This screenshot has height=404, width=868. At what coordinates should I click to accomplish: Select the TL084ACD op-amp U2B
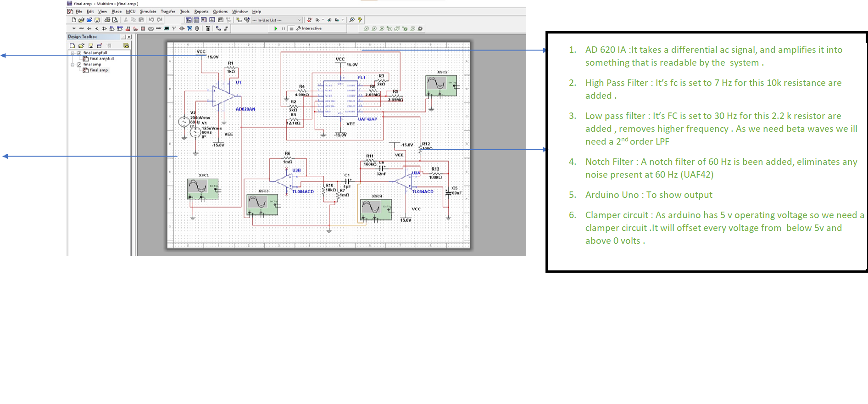(x=284, y=180)
